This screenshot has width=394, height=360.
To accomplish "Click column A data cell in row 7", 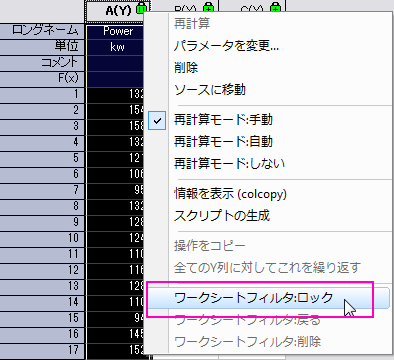I will (115, 190).
